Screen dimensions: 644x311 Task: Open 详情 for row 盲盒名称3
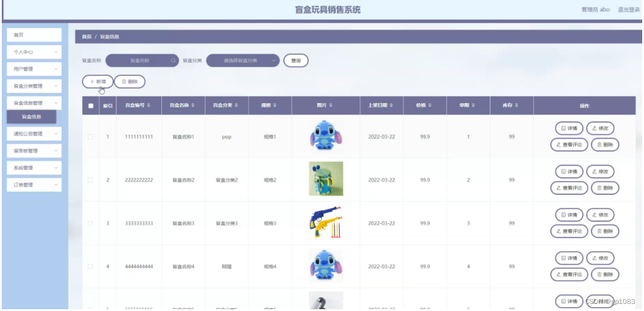(x=569, y=214)
